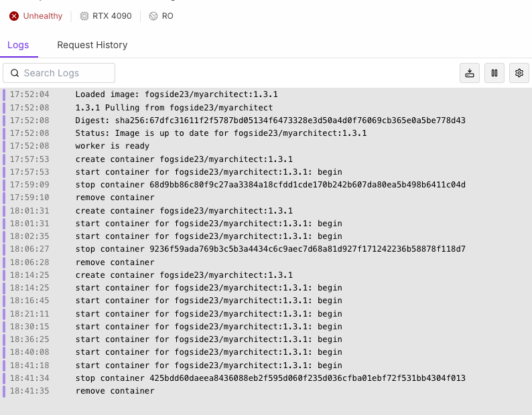The image size is (532, 415).
Task: Click stop container 425bdd60 log entry
Action: [270, 378]
